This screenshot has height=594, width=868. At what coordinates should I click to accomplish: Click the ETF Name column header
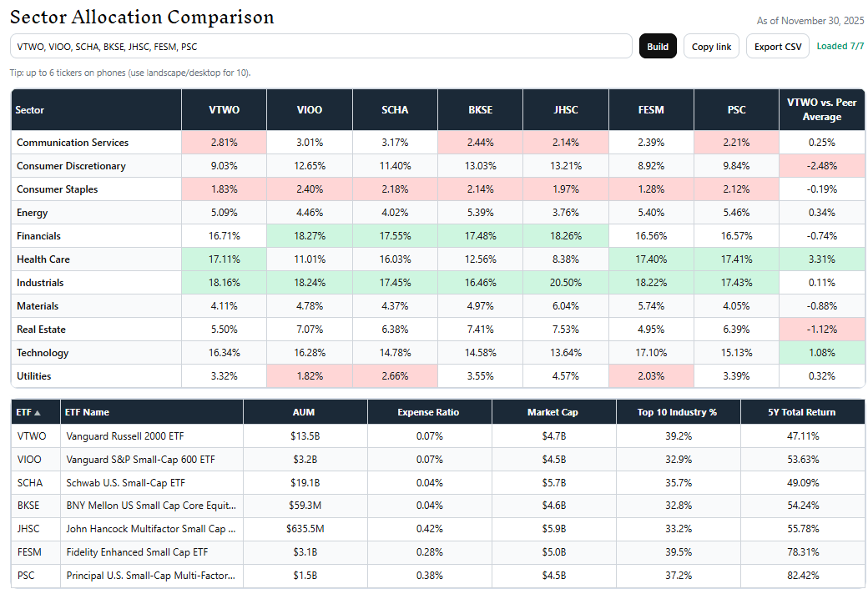click(87, 412)
